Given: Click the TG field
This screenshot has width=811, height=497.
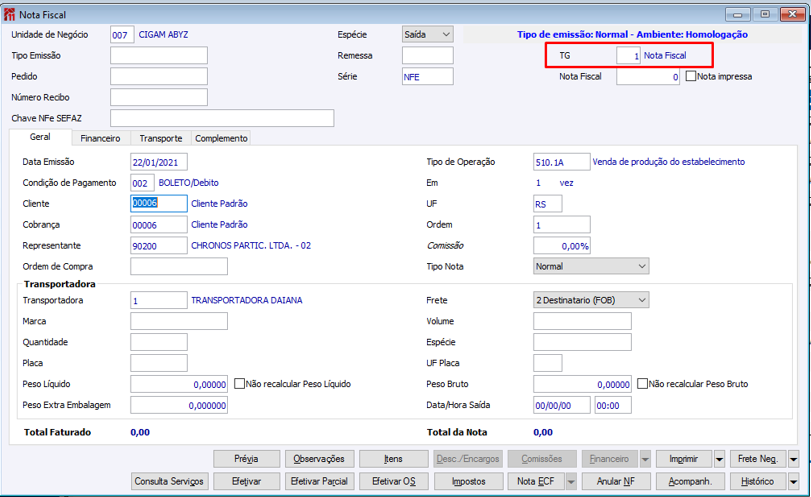Looking at the screenshot, I should pyautogui.click(x=628, y=55).
